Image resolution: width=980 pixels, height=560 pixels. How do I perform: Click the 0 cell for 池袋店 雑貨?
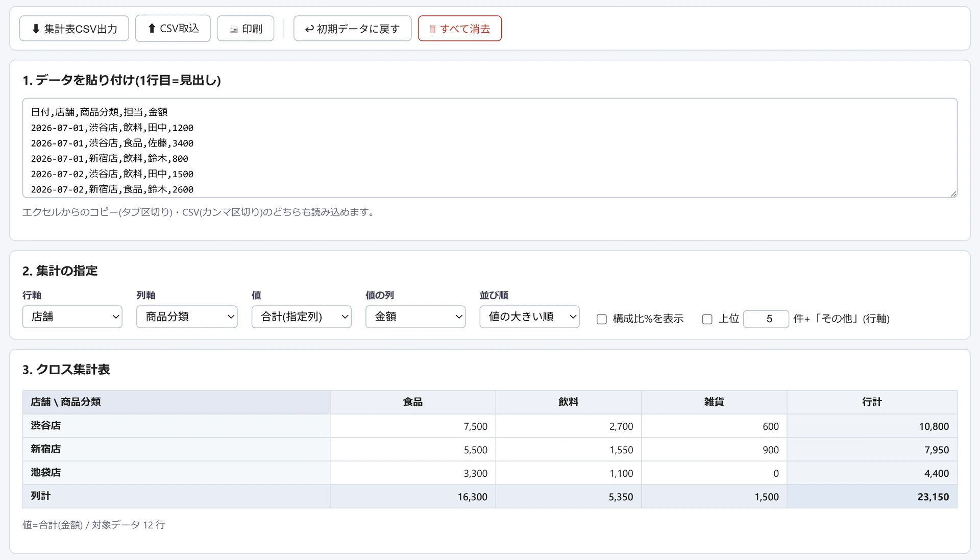coord(714,473)
